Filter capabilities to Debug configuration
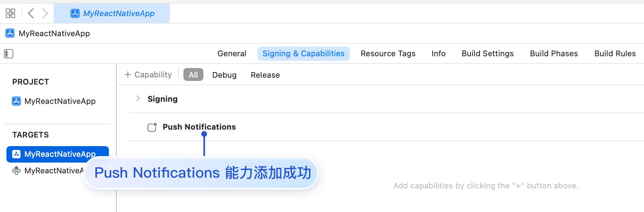Image resolution: width=644 pixels, height=212 pixels. click(224, 75)
